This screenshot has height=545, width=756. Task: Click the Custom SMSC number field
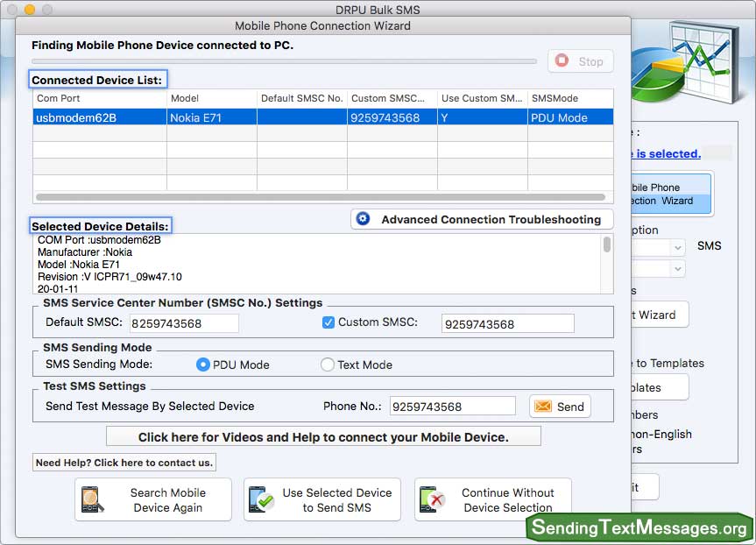pyautogui.click(x=508, y=323)
